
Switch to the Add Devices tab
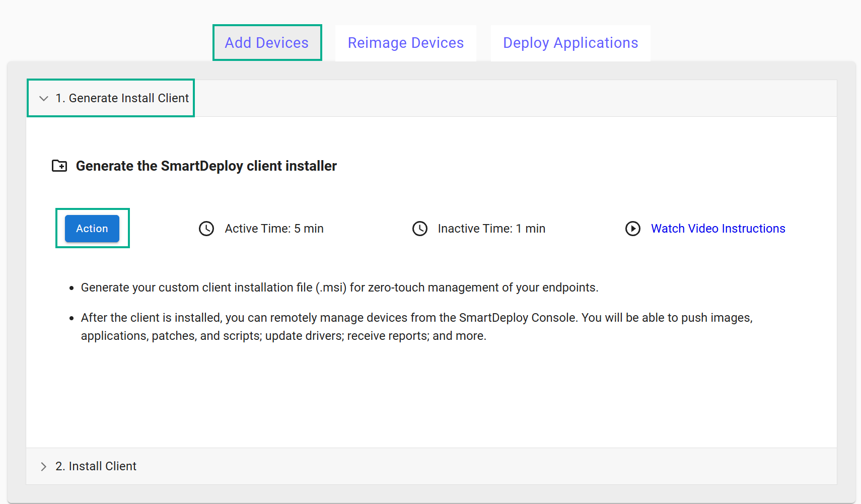pos(267,43)
